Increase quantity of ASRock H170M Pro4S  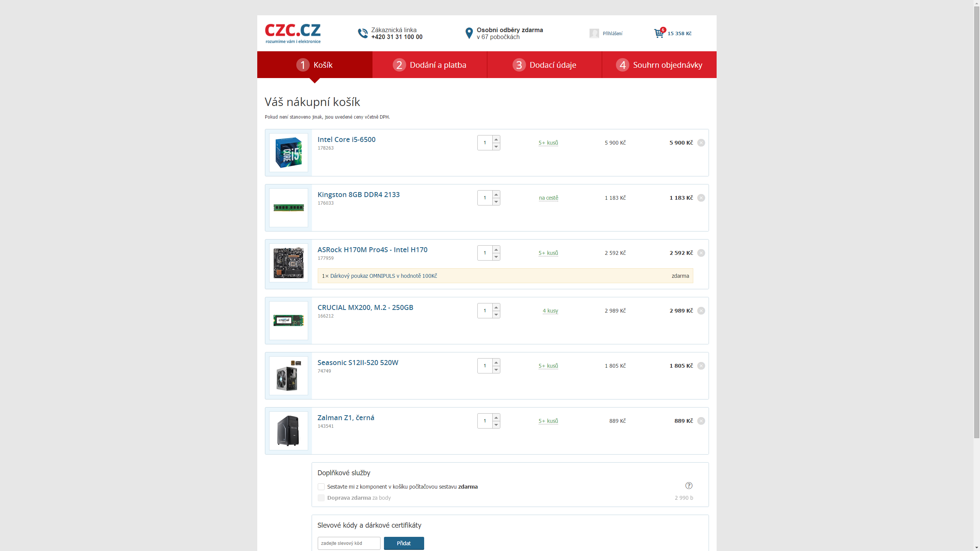pos(496,249)
